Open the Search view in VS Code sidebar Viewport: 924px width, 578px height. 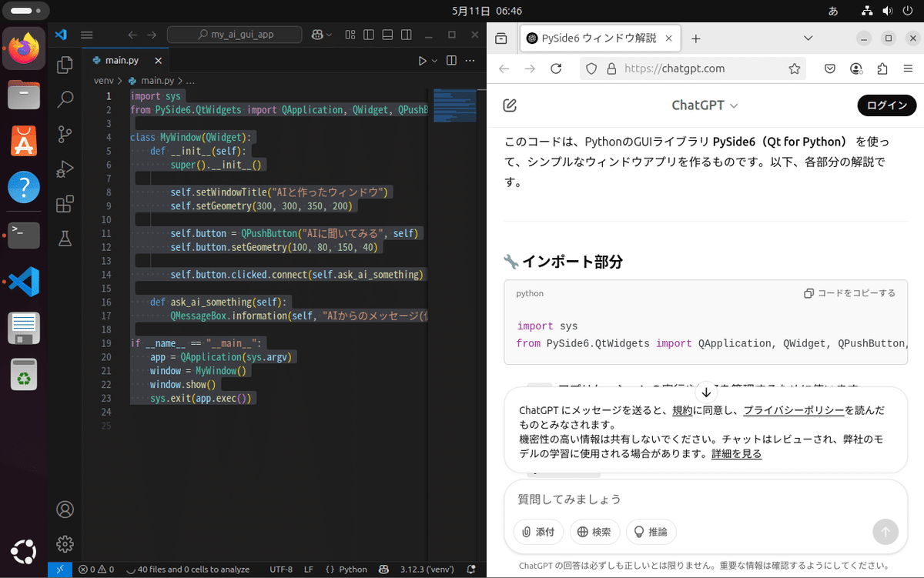(65, 100)
